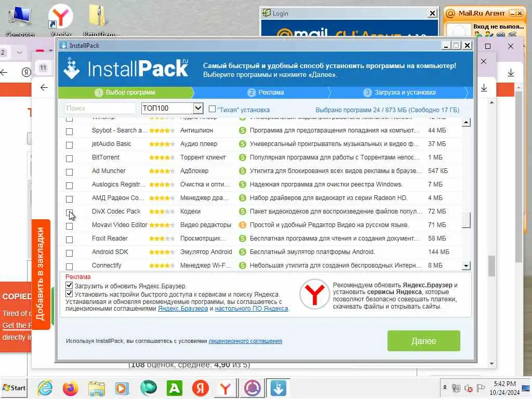Screen dimensions: 532x399
Task: Click the DivX Codec Pack star rating
Action: 162,212
